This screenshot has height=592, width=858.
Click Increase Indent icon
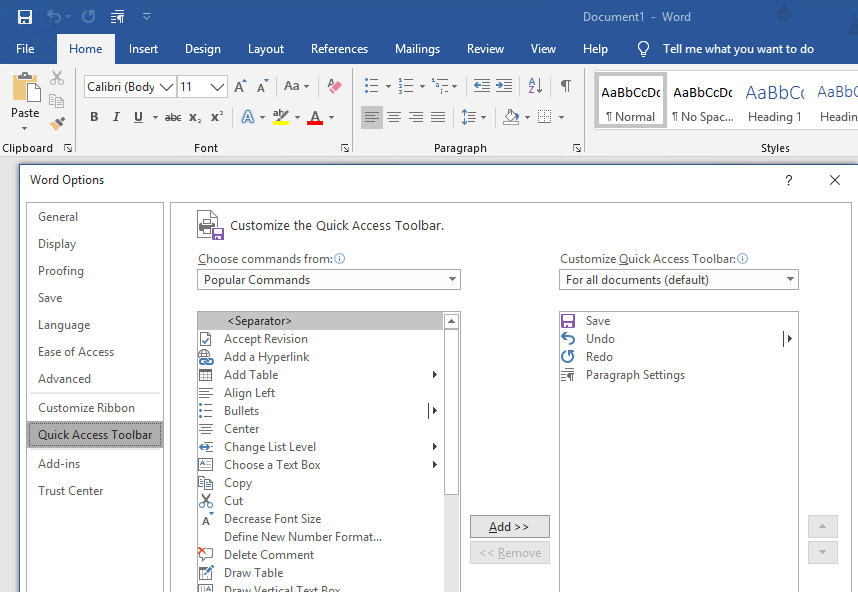click(504, 86)
